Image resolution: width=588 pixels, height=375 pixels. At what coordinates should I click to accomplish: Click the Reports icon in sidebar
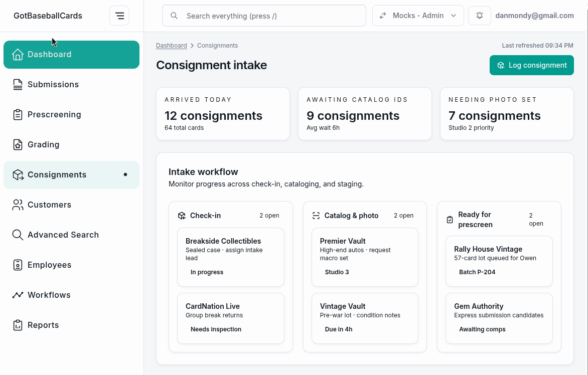point(18,325)
